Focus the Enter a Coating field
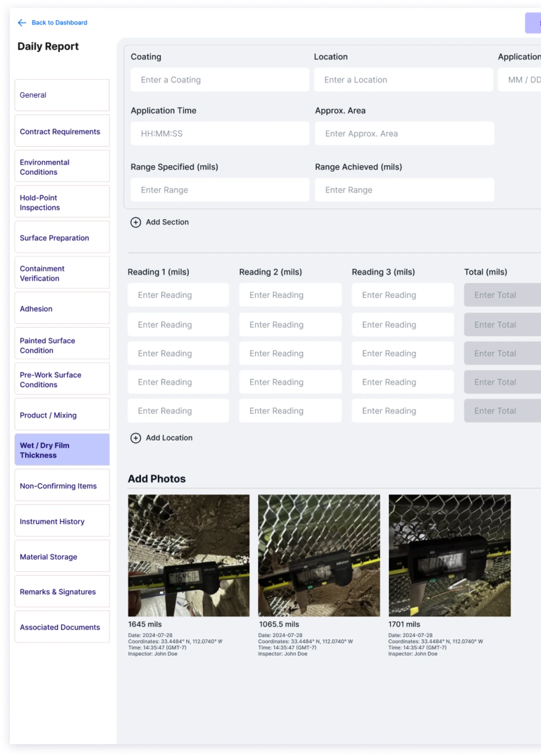The height and width of the screenshot is (756, 541). [x=220, y=80]
